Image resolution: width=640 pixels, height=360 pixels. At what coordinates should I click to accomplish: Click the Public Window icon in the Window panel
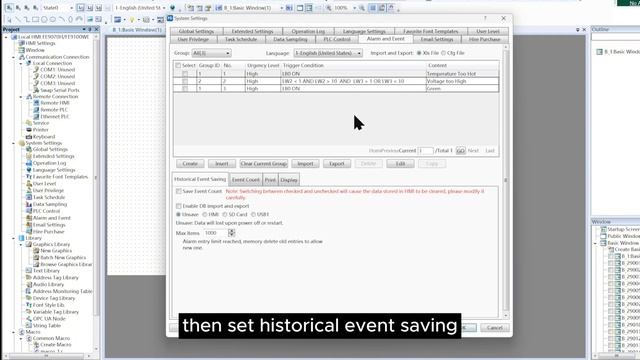click(x=603, y=236)
